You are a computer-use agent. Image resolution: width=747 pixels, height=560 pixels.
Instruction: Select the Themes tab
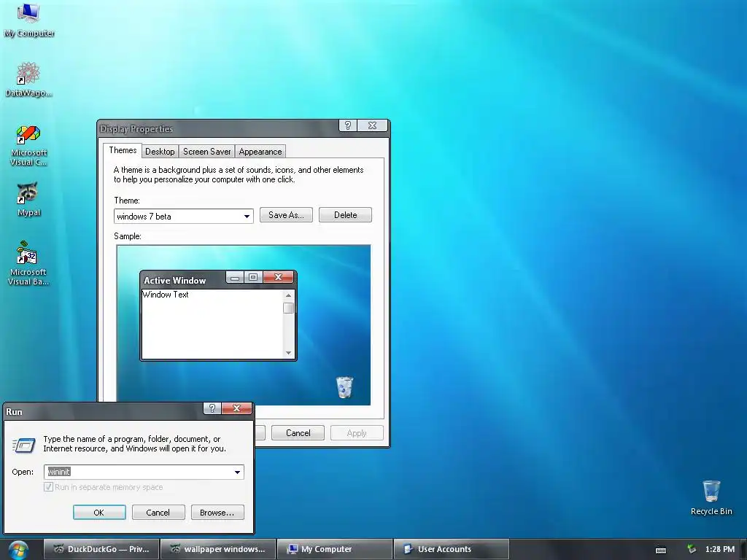(123, 150)
